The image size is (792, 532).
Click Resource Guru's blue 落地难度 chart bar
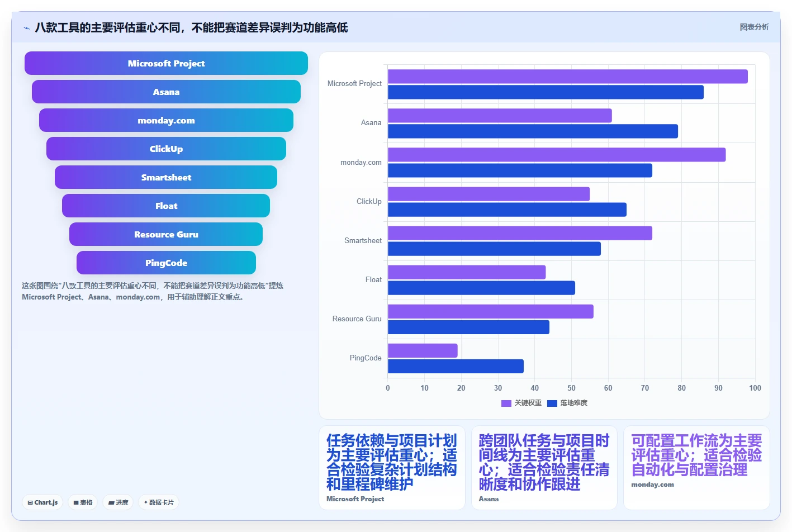[468, 327]
